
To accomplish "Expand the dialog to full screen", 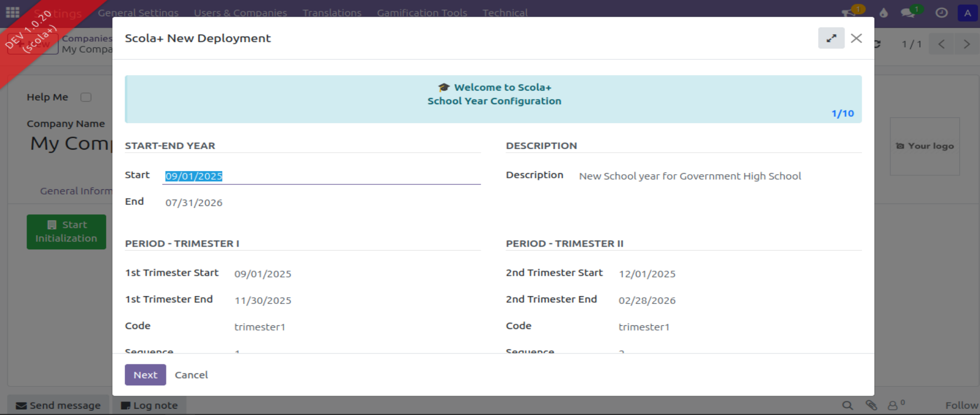I will click(x=831, y=39).
